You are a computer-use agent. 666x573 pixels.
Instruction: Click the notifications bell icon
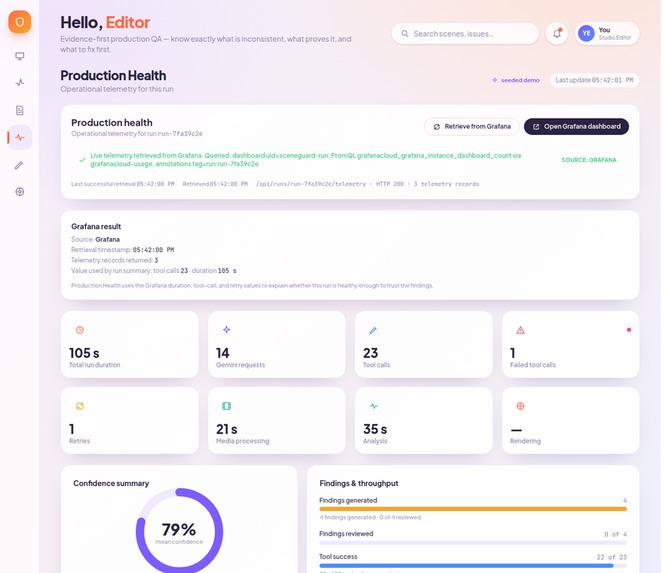pyautogui.click(x=557, y=34)
